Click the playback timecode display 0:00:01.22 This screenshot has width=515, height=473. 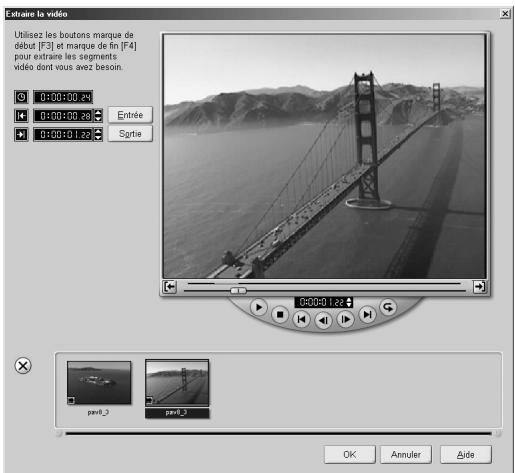click(x=320, y=302)
